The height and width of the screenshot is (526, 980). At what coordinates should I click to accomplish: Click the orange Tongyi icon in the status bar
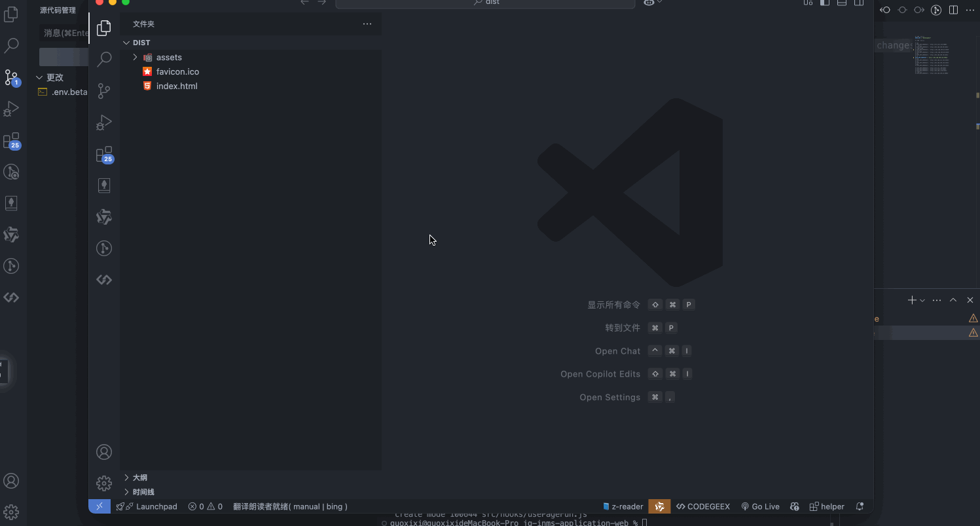click(x=659, y=506)
